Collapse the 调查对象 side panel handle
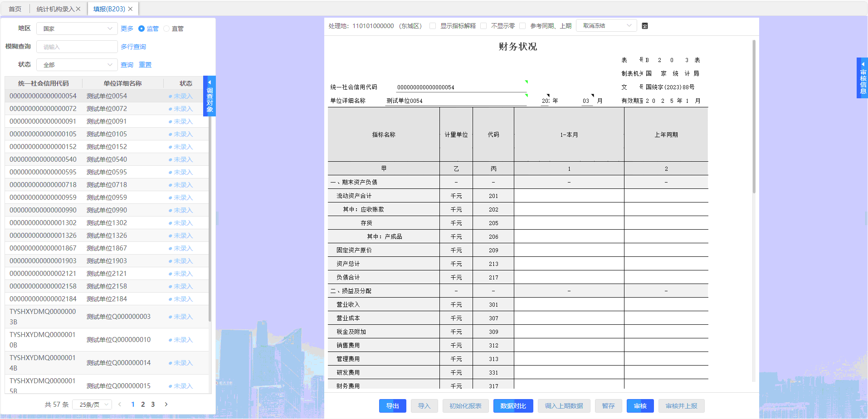This screenshot has height=419, width=868. click(x=210, y=96)
